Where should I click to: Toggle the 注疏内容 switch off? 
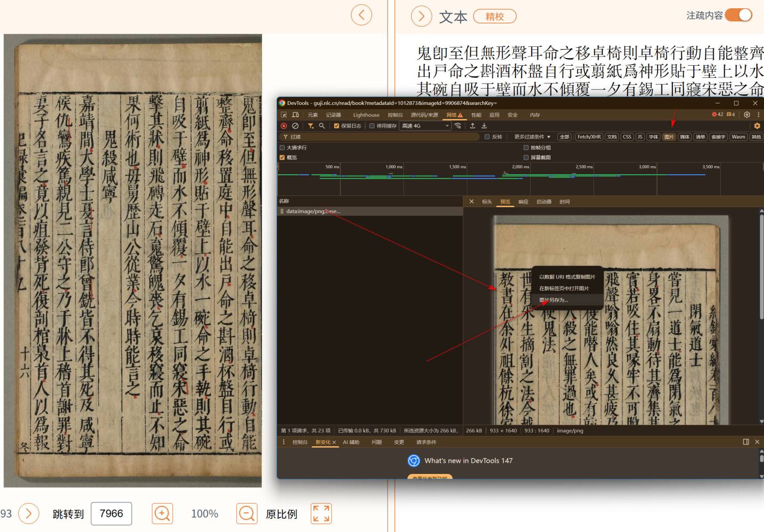tap(739, 15)
